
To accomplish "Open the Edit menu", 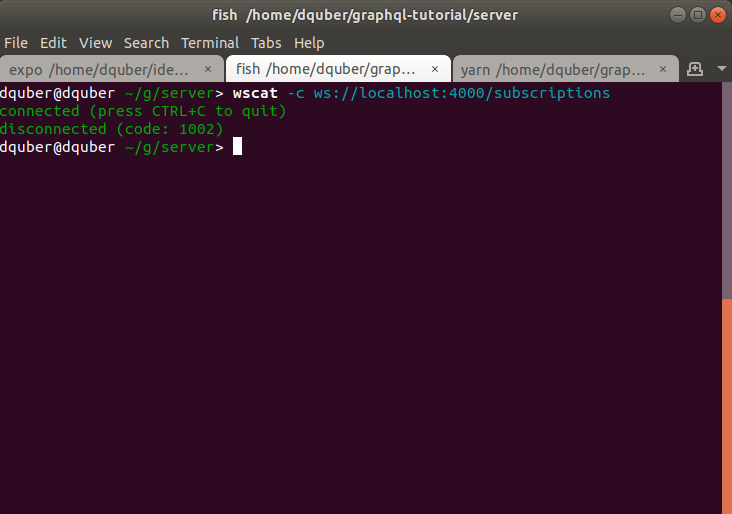I will pyautogui.click(x=53, y=43).
